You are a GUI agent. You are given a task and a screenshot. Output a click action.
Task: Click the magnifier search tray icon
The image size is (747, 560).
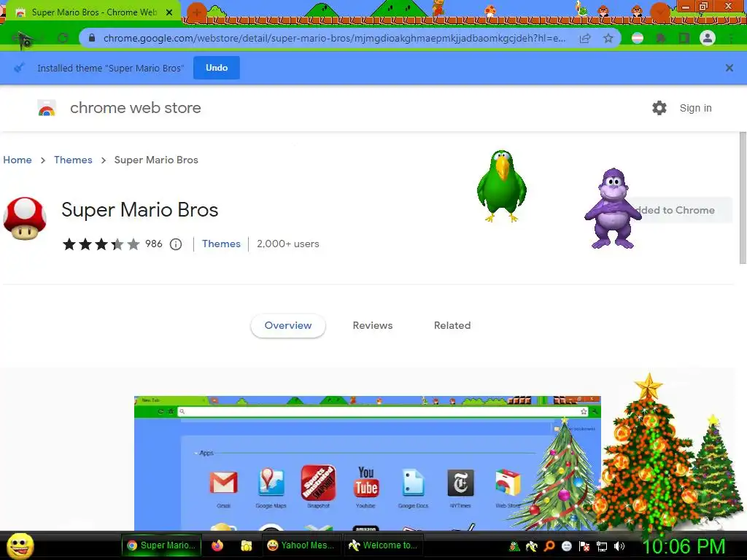pyautogui.click(x=549, y=546)
